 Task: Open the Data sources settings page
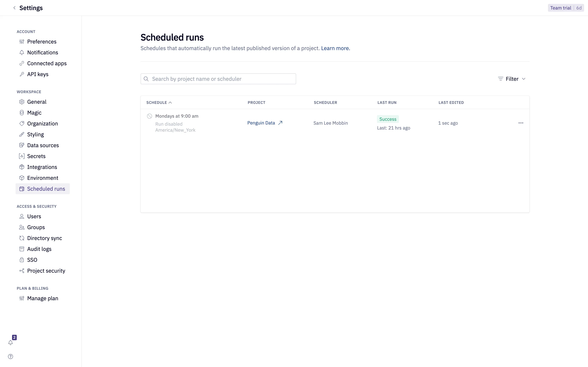43,145
